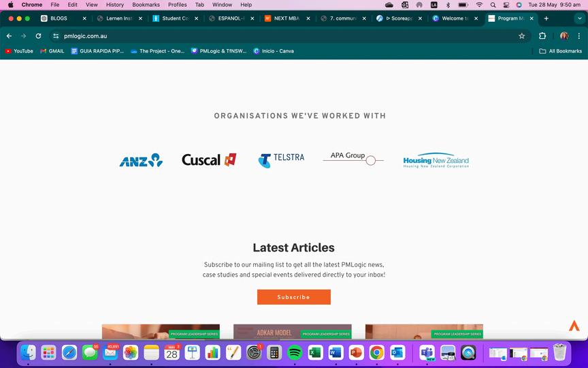Open a new tab with the plus button

coord(546,18)
